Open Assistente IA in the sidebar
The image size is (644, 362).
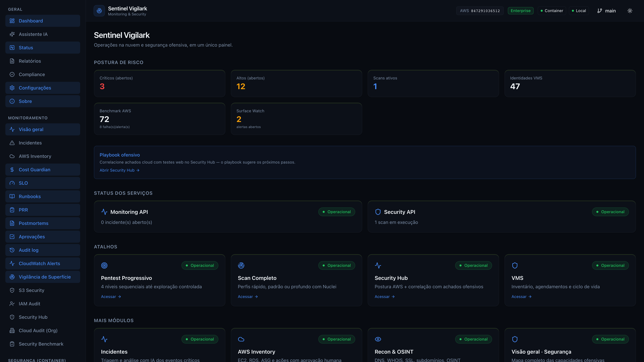[x=43, y=34]
